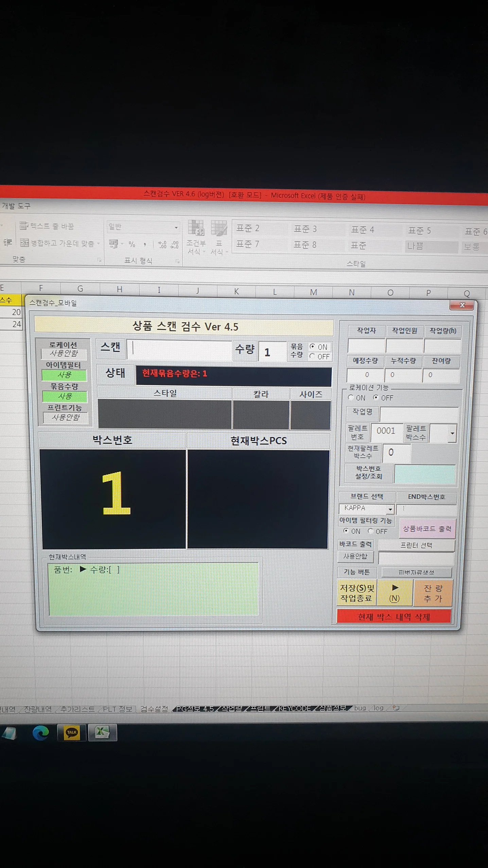This screenshot has width=488, height=868.
Task: Switch to the 검수설정 sheet tab
Action: [x=154, y=709]
